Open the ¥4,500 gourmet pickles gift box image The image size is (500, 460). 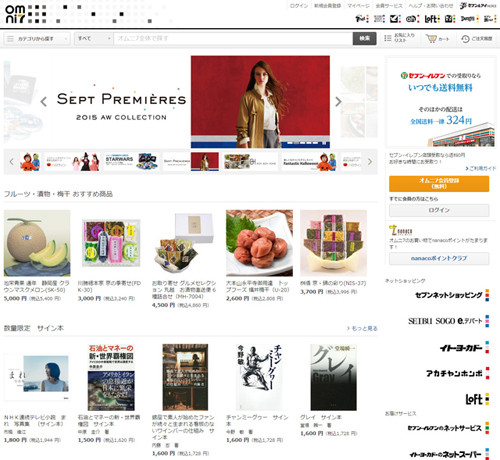(x=185, y=243)
